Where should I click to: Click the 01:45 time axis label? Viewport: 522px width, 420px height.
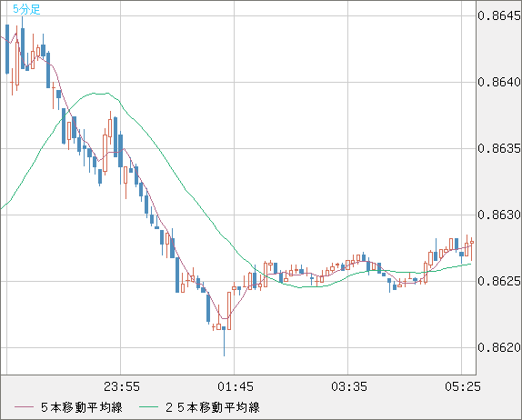pyautogui.click(x=236, y=386)
